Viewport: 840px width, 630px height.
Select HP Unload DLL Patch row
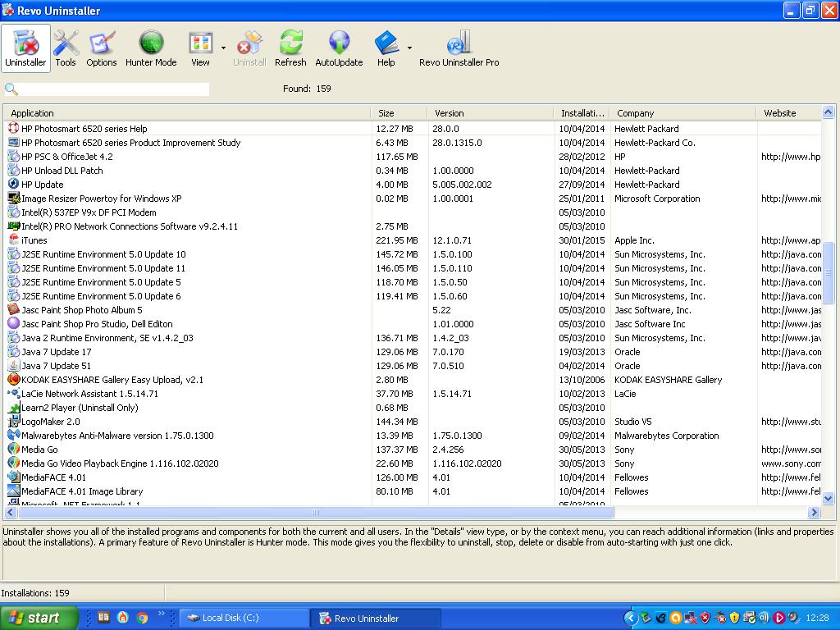coord(62,171)
